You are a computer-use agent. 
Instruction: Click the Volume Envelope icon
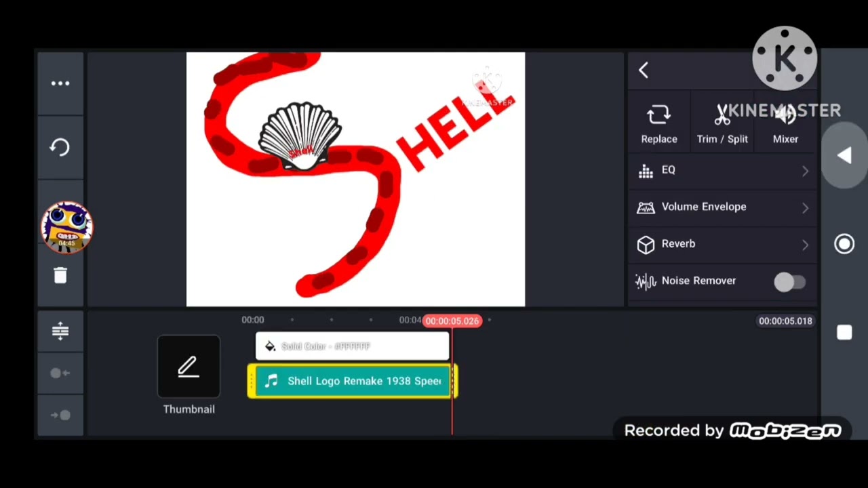point(646,207)
